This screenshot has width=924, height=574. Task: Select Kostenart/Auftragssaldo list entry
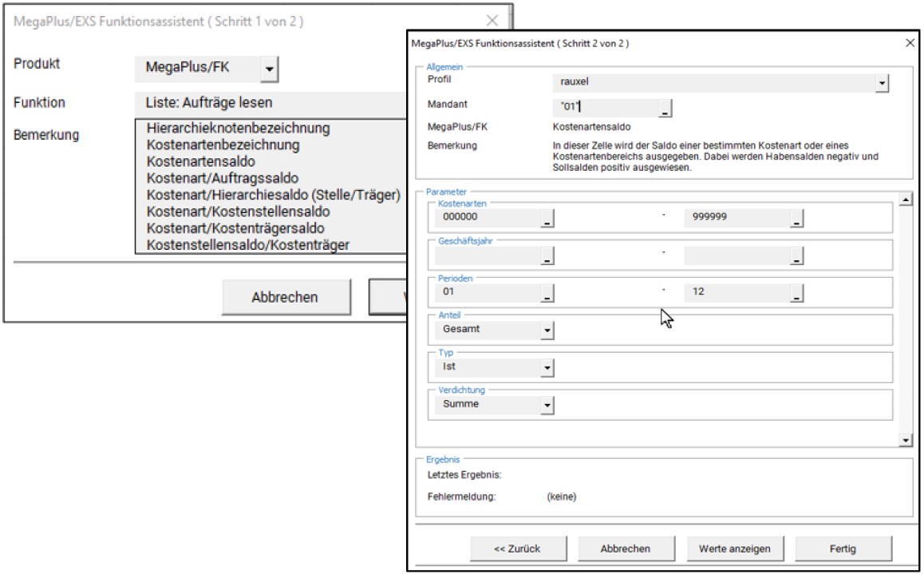tap(223, 178)
